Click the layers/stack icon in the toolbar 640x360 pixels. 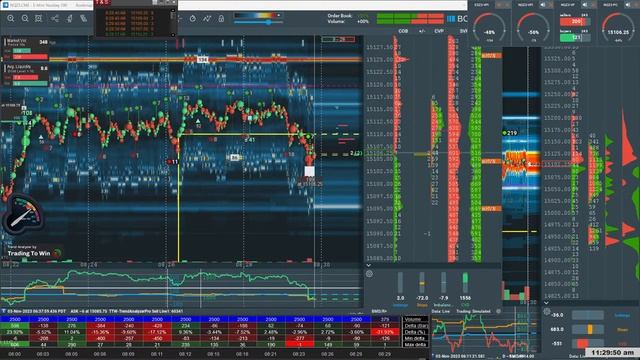pos(83,18)
